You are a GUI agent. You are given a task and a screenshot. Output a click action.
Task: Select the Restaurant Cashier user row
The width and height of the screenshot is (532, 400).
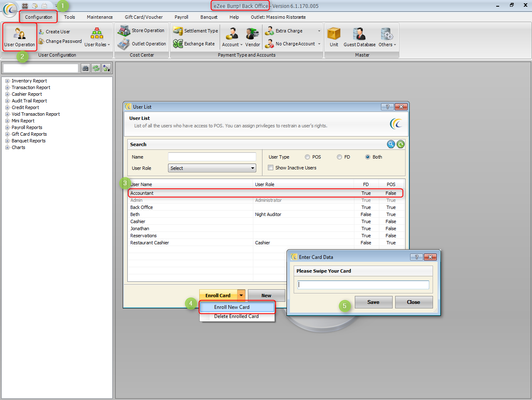pos(265,243)
